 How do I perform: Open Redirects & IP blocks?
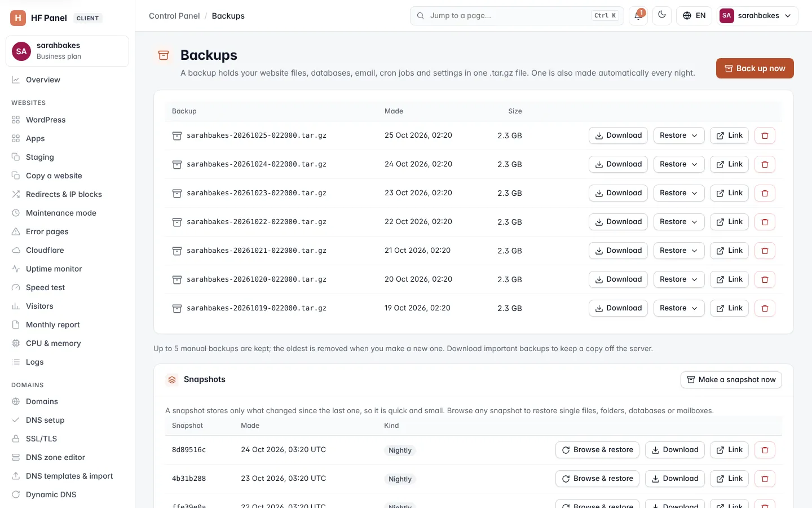(68, 194)
